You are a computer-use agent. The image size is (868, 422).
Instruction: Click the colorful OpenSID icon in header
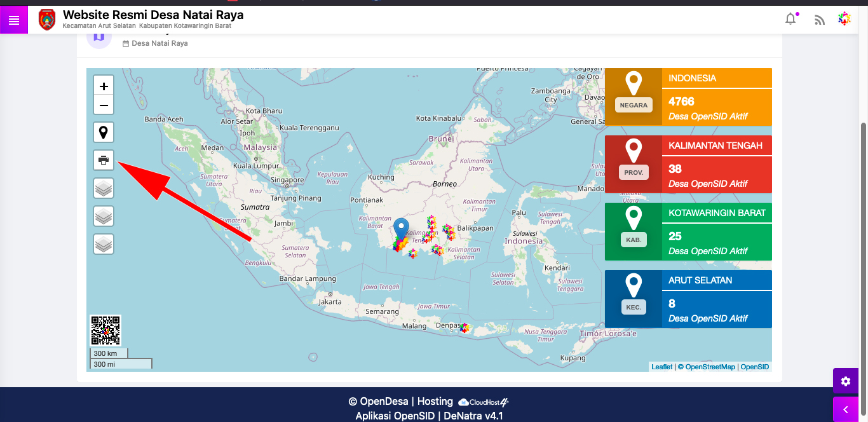(844, 19)
